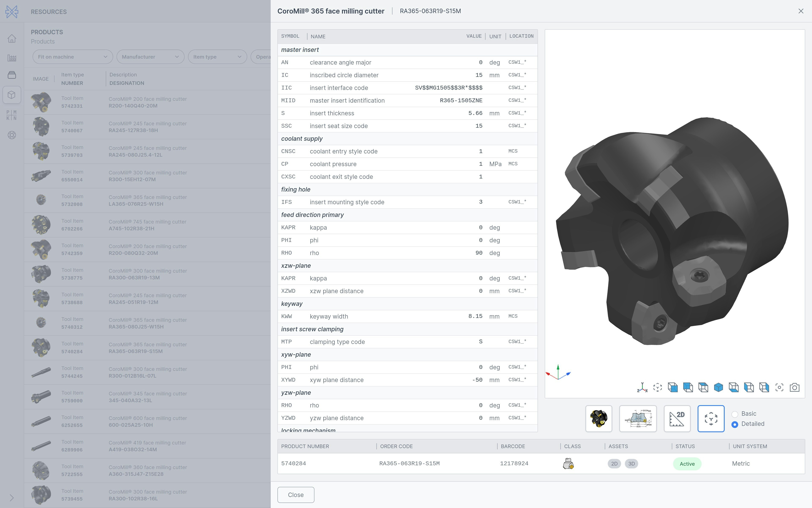Click the LOCATION column header
The width and height of the screenshot is (812, 508).
(521, 36)
